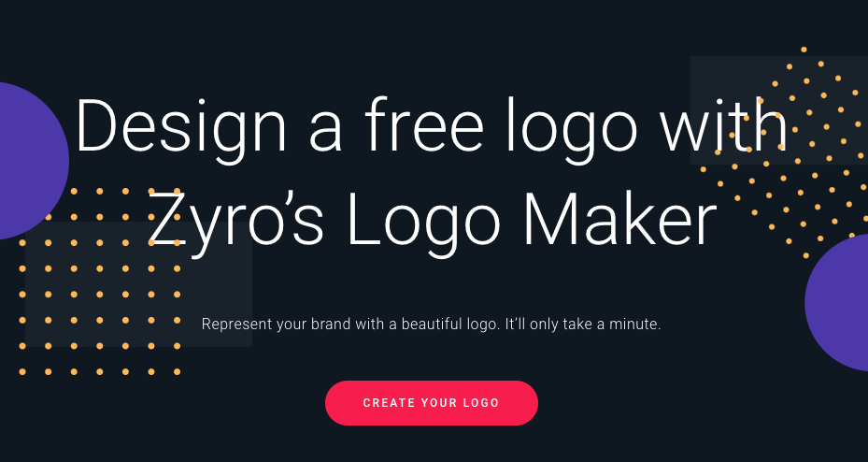Image resolution: width=868 pixels, height=462 pixels.
Task: Click "Zyro's" in the headline
Action: click(235, 219)
